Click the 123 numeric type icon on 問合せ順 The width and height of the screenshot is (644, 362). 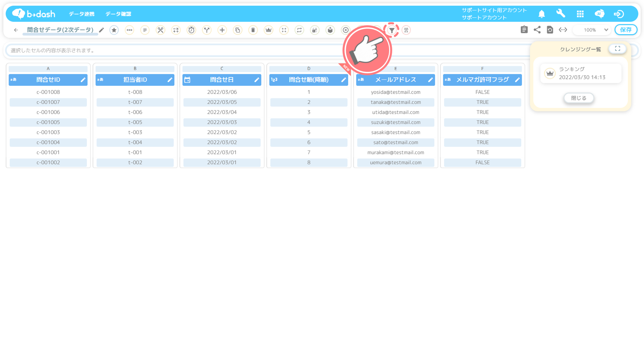pos(274,80)
